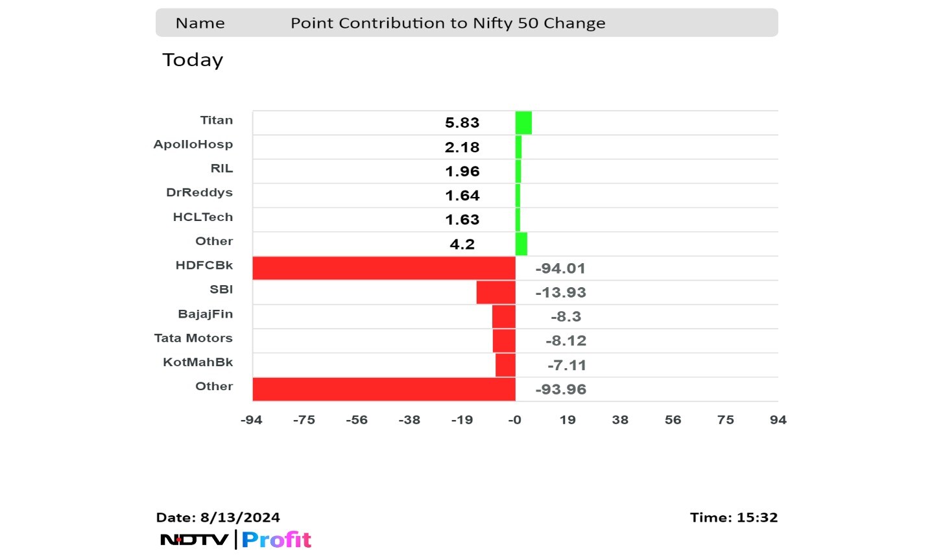Click the Point Contribution to Nifty 50 Change header
This screenshot has width=934, height=560.
[448, 23]
